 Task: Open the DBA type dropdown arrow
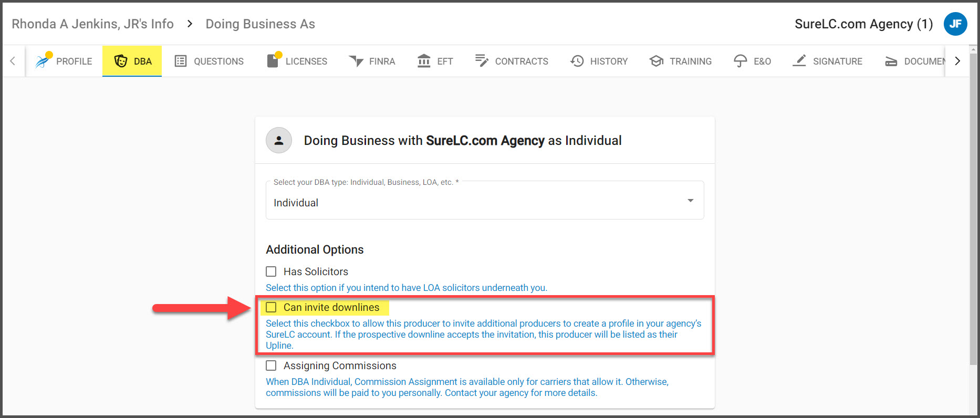point(691,201)
